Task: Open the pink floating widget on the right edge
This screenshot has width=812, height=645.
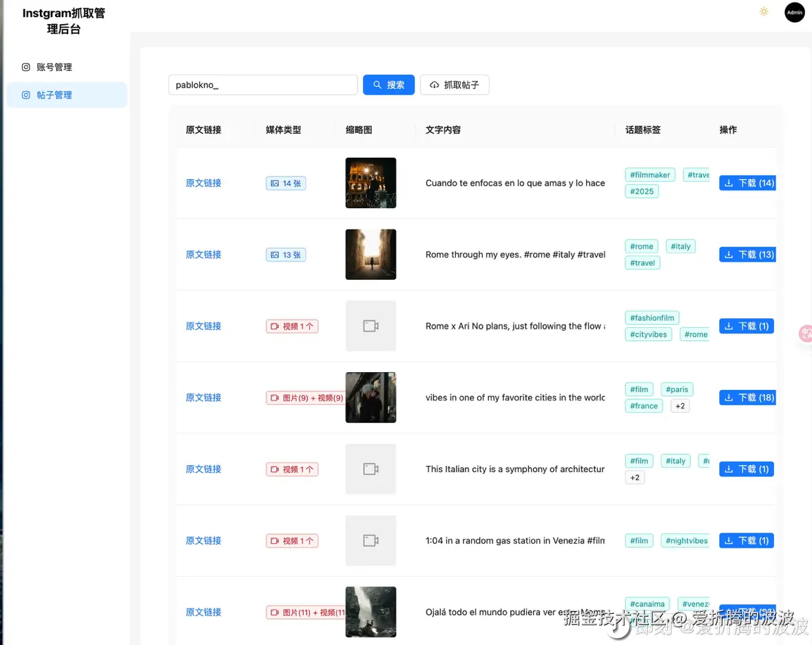Action: pyautogui.click(x=806, y=334)
